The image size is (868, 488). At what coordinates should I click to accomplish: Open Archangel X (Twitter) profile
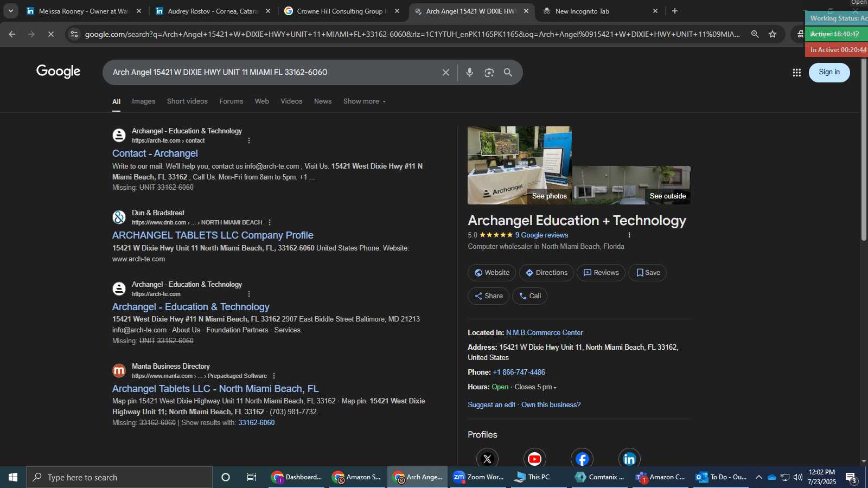(x=487, y=459)
